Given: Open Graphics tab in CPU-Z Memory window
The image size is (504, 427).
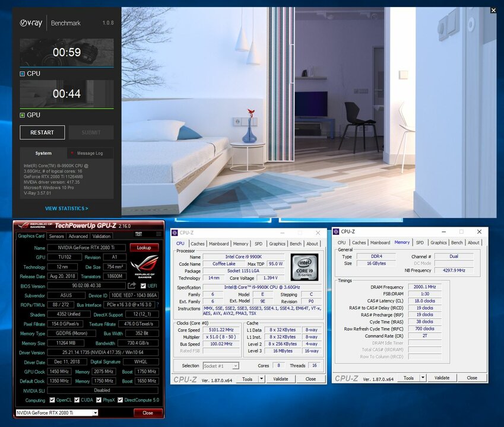Looking at the screenshot, I should (x=439, y=243).
